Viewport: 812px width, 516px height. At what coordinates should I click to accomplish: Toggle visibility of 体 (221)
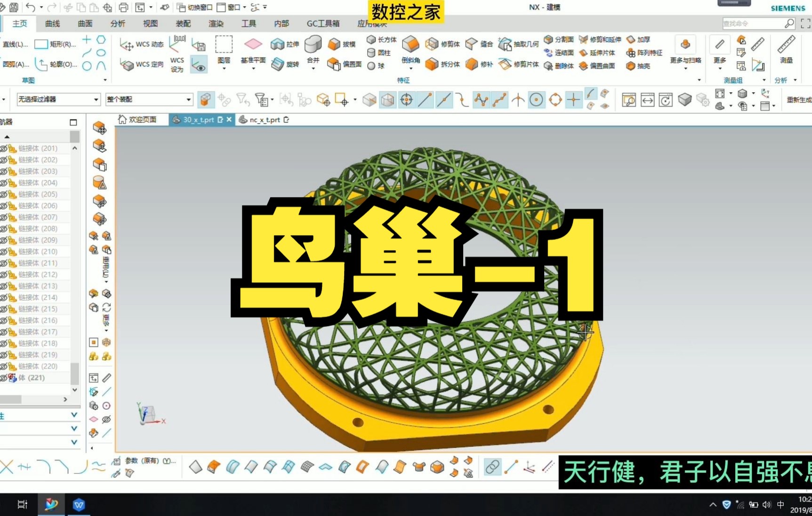tap(4, 377)
